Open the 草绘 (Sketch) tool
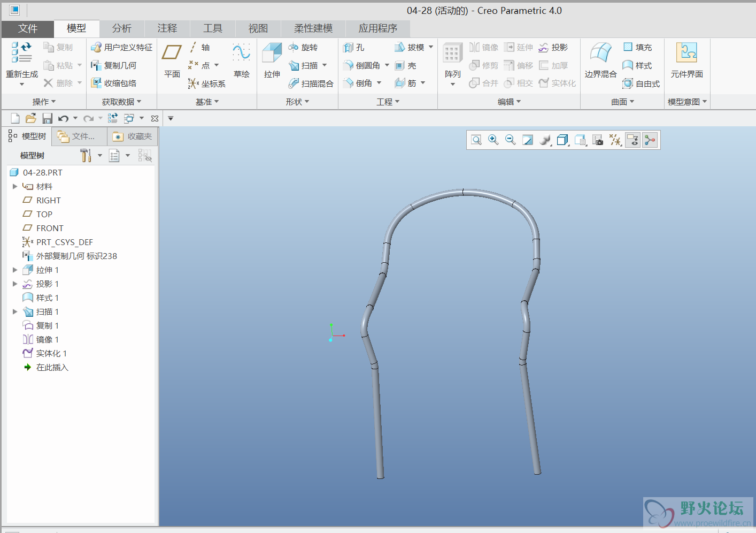 tap(242, 60)
